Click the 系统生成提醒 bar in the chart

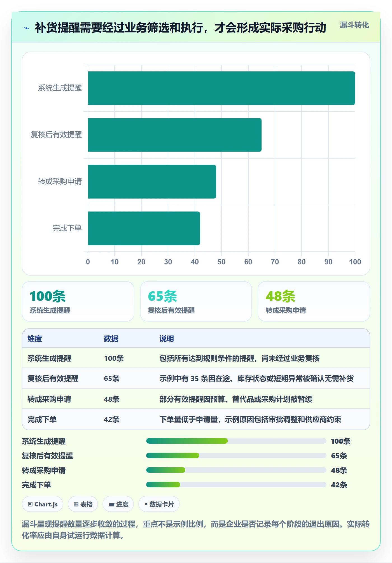221,88
